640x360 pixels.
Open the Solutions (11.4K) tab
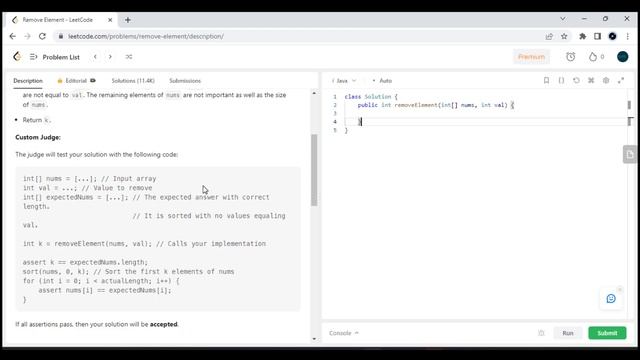(x=133, y=81)
